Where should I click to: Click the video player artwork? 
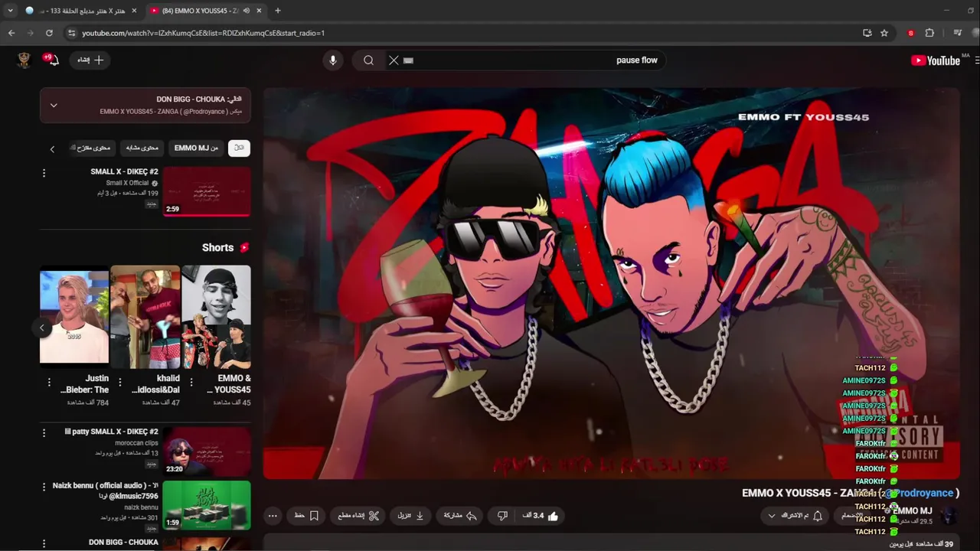coord(611,283)
